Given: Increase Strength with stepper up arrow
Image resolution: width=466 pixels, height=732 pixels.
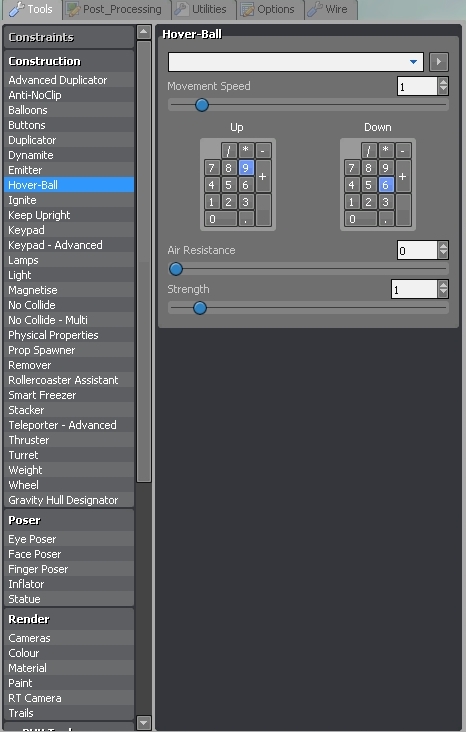Looking at the screenshot, I should coord(443,284).
